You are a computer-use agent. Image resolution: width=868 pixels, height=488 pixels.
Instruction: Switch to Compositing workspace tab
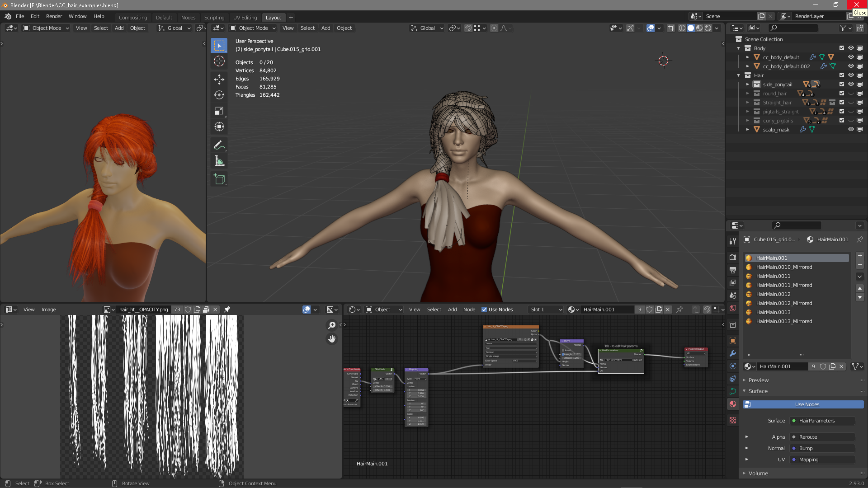tap(133, 17)
